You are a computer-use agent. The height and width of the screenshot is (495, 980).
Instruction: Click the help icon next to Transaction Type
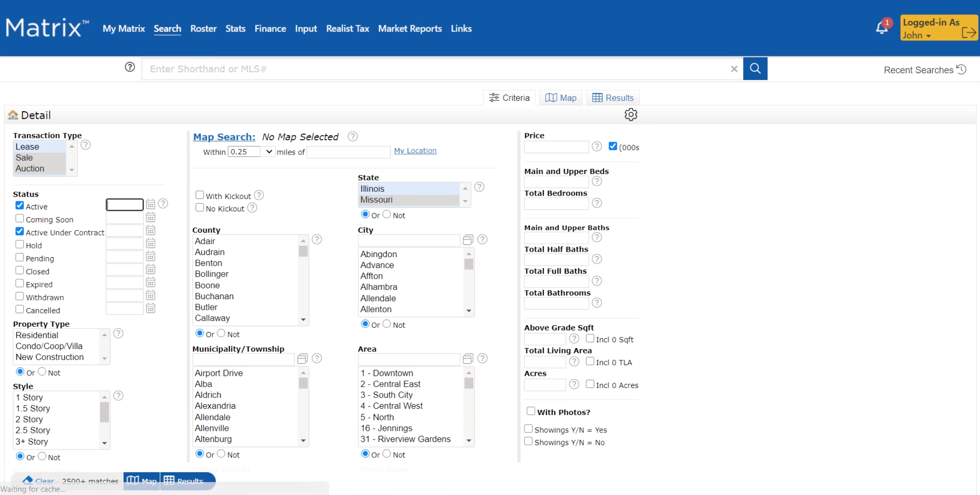(86, 145)
